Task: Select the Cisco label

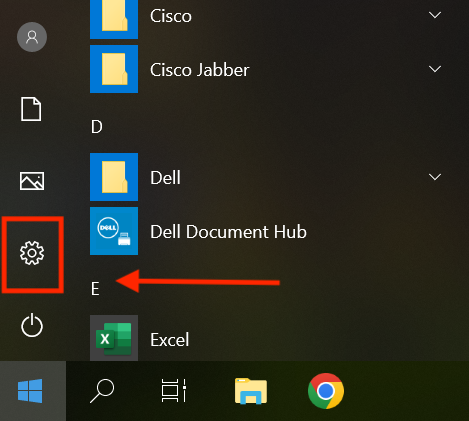Action: [x=171, y=16]
